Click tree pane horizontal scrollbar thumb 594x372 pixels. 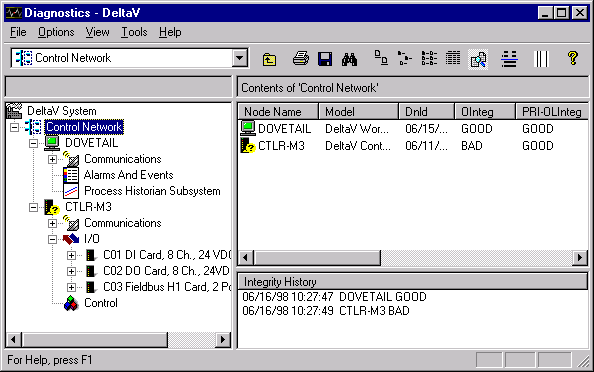point(95,339)
